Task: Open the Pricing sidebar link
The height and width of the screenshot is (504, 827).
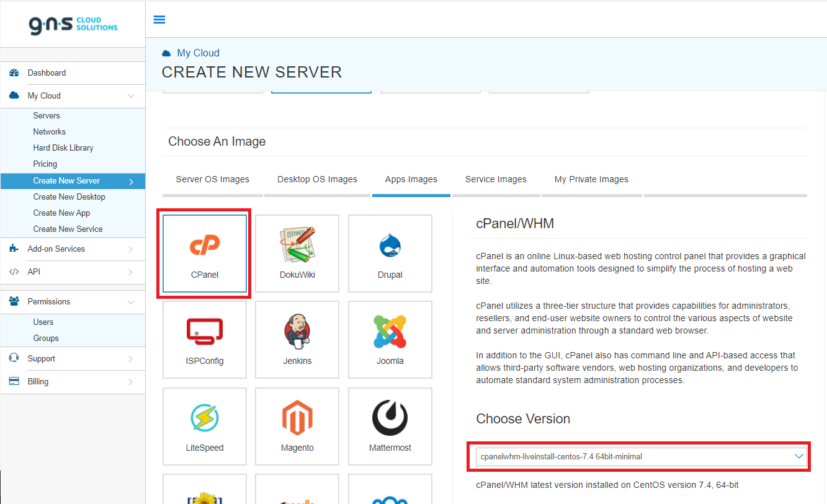Action: click(x=45, y=164)
